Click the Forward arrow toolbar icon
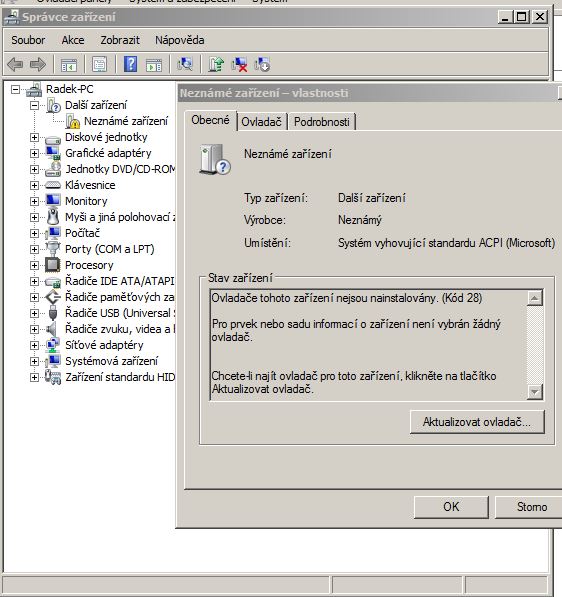Image resolution: width=562 pixels, height=597 pixels. pos(38,64)
